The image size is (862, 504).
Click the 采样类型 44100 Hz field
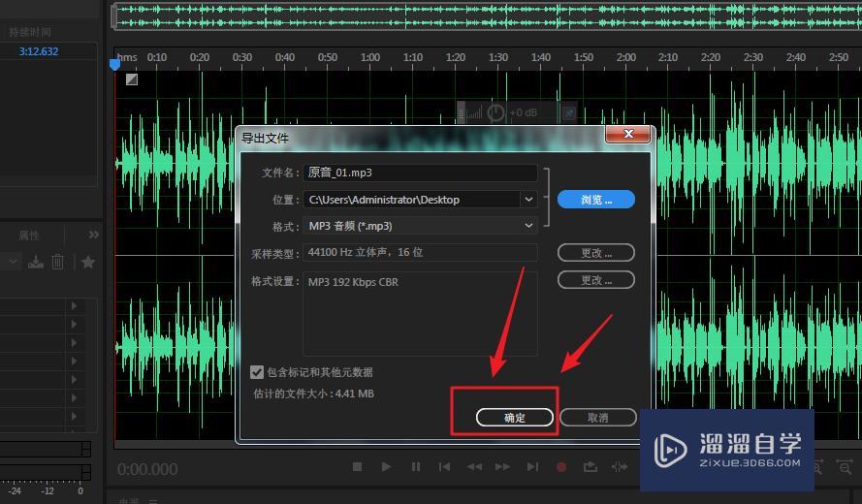tap(420, 252)
